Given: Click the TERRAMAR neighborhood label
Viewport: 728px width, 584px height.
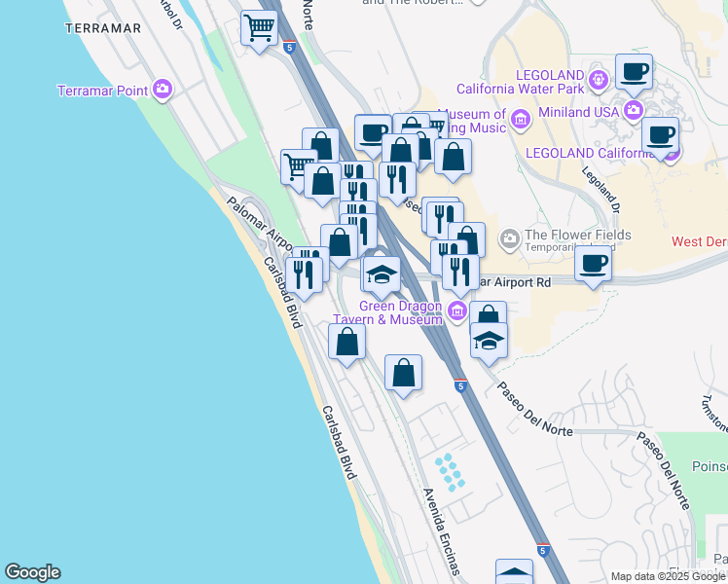Looking at the screenshot, I should coord(102,28).
